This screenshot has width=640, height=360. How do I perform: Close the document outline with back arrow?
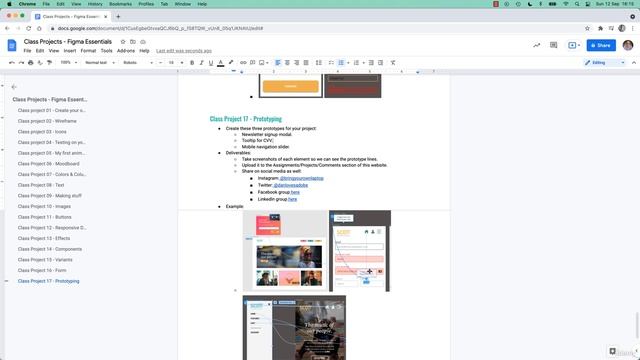coord(14,87)
